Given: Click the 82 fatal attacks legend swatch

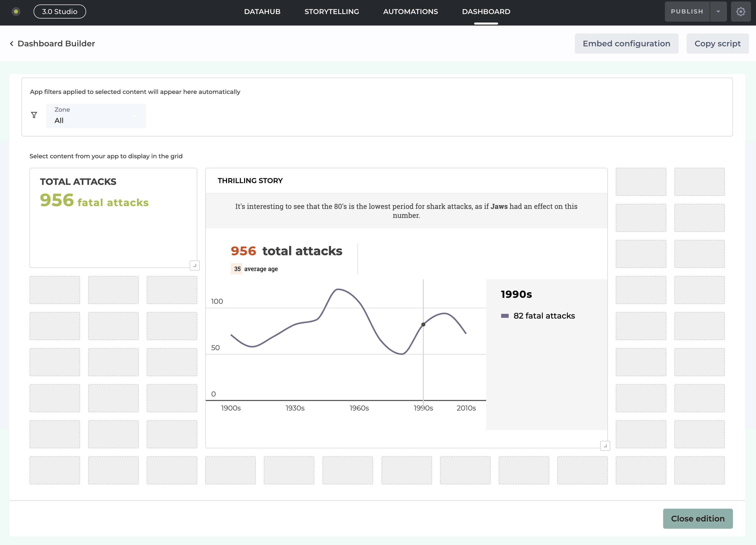Looking at the screenshot, I should tap(505, 316).
